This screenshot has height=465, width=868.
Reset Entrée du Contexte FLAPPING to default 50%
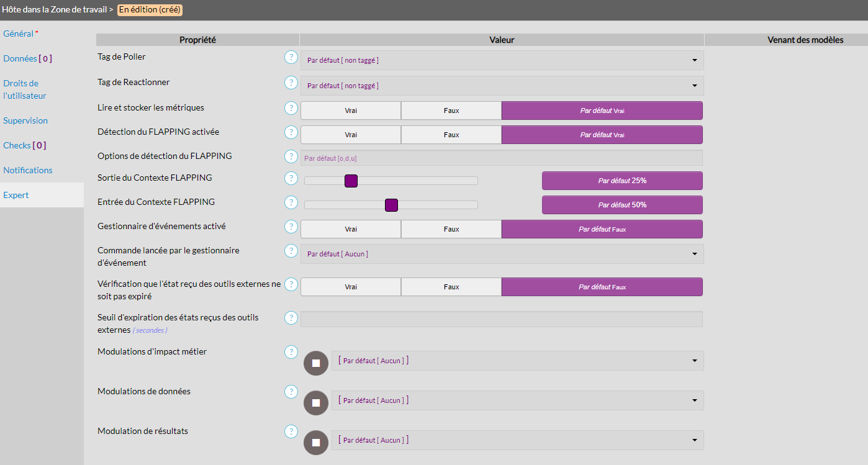click(622, 205)
